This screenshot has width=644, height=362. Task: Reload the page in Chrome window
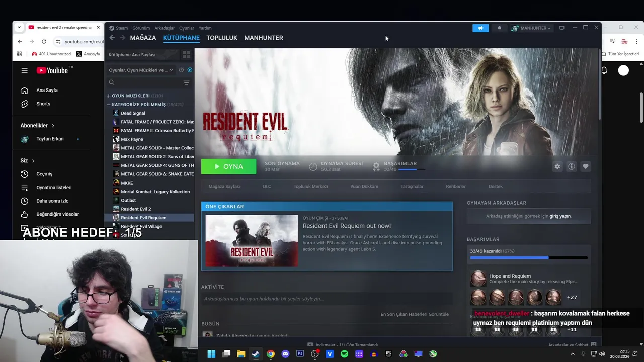[x=44, y=41]
